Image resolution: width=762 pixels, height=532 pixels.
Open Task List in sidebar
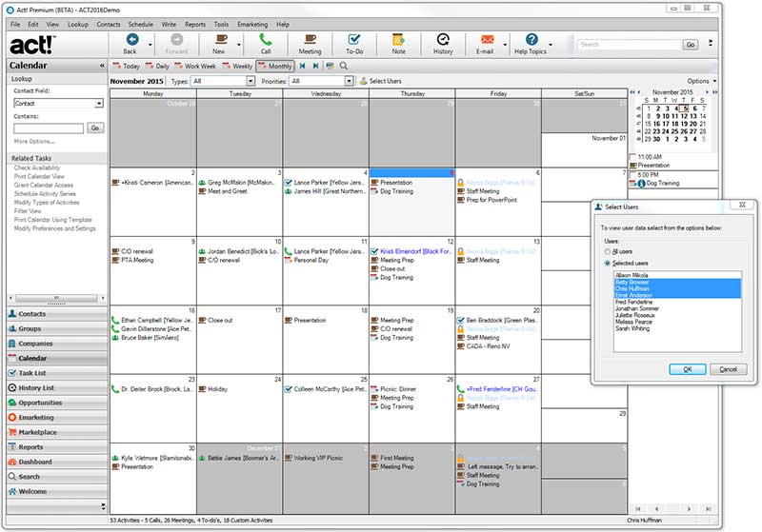(x=57, y=373)
